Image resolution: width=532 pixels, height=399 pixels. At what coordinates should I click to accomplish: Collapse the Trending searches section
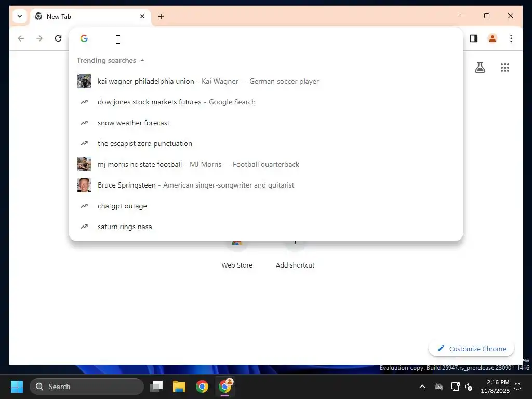coord(142,60)
